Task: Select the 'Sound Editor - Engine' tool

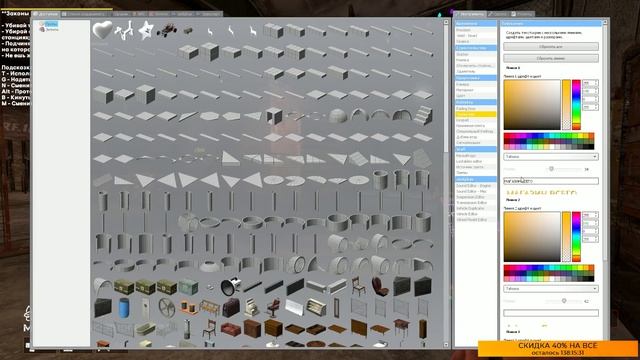Action: coord(476,186)
